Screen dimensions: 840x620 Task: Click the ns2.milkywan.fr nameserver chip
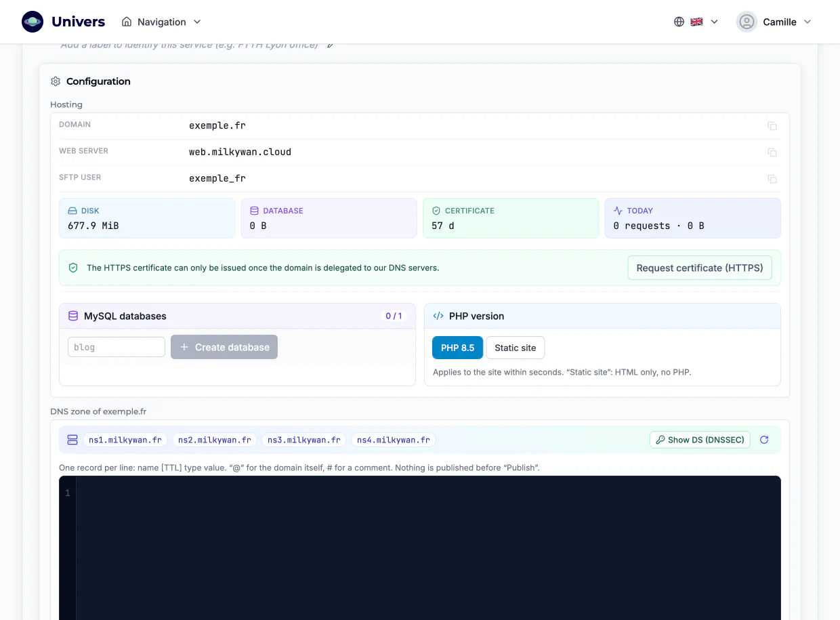coord(215,440)
